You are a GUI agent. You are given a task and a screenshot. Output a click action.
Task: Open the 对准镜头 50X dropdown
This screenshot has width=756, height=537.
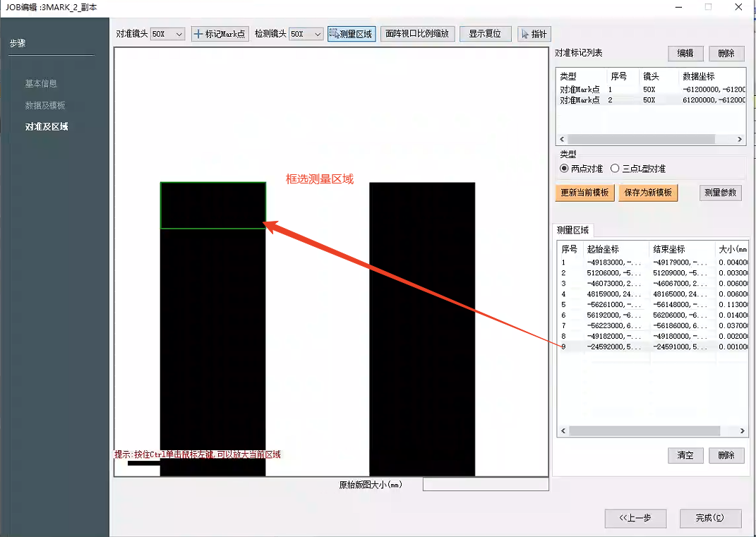[168, 34]
